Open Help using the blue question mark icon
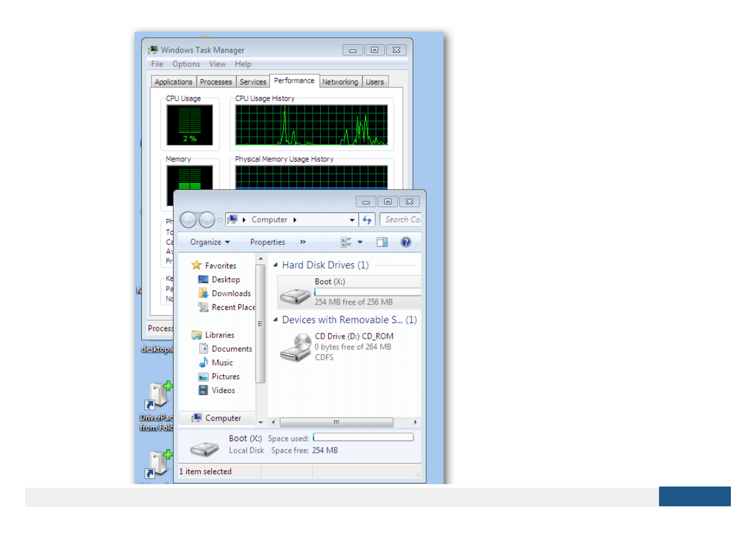This screenshot has width=756, height=535. click(406, 242)
